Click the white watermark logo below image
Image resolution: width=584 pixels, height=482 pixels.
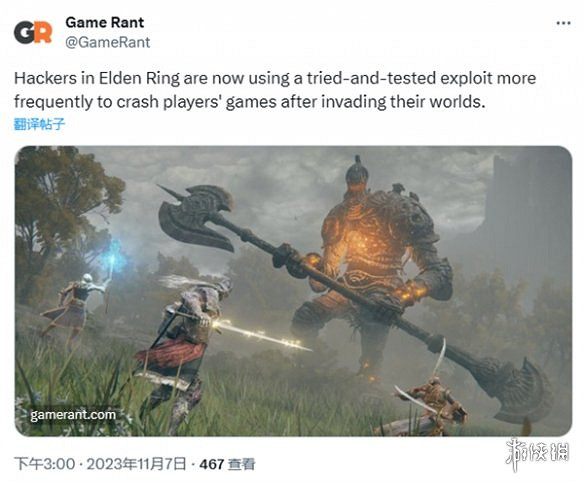click(537, 454)
